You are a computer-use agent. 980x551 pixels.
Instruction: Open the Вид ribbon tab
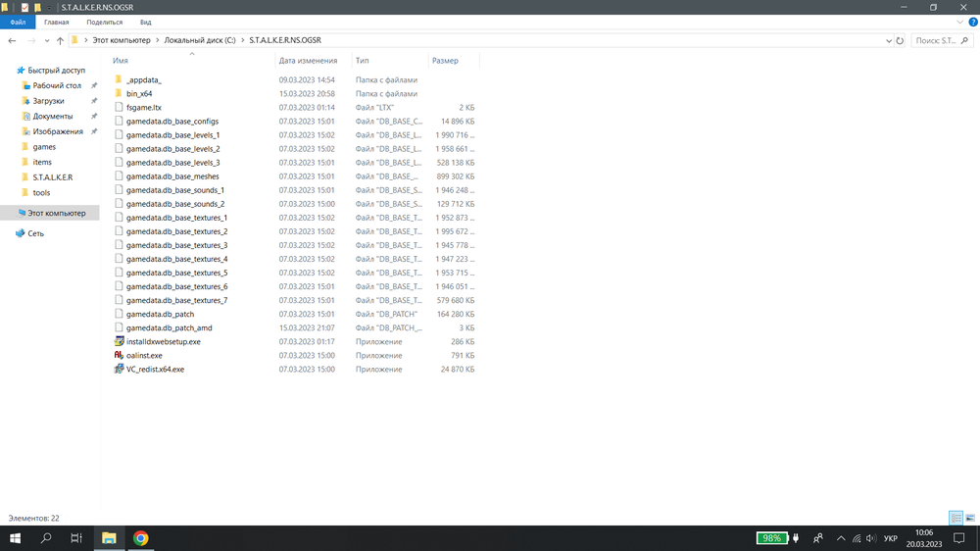(x=146, y=22)
